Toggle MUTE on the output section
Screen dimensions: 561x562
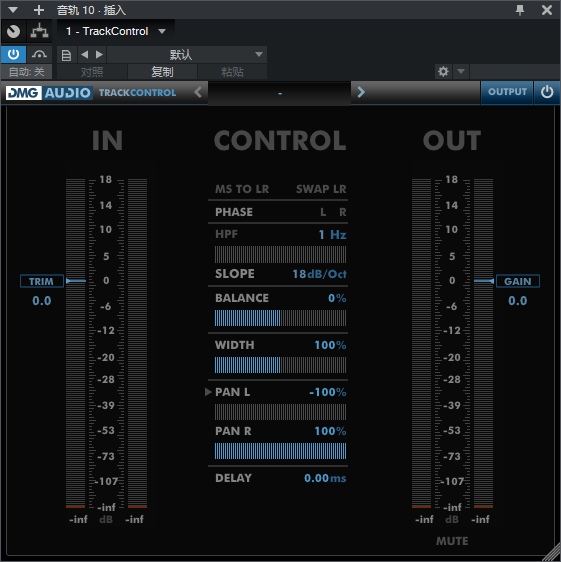452,541
